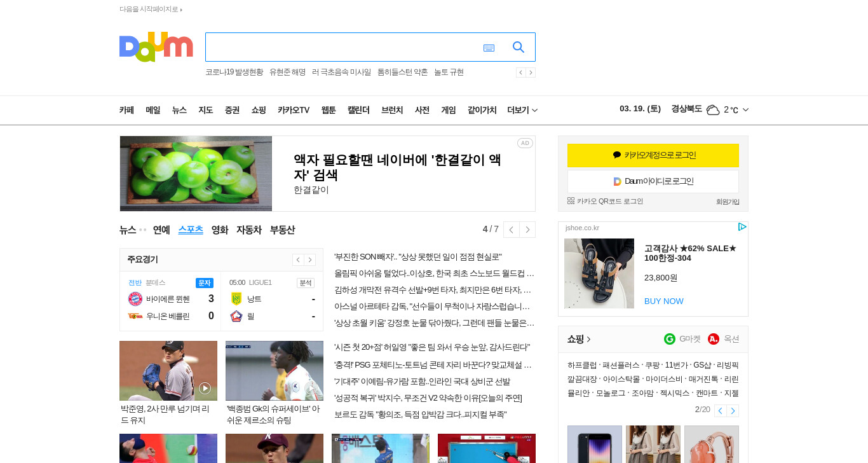Click the arrow next to 쇼핑 heading
The image size is (868, 463).
[589, 339]
